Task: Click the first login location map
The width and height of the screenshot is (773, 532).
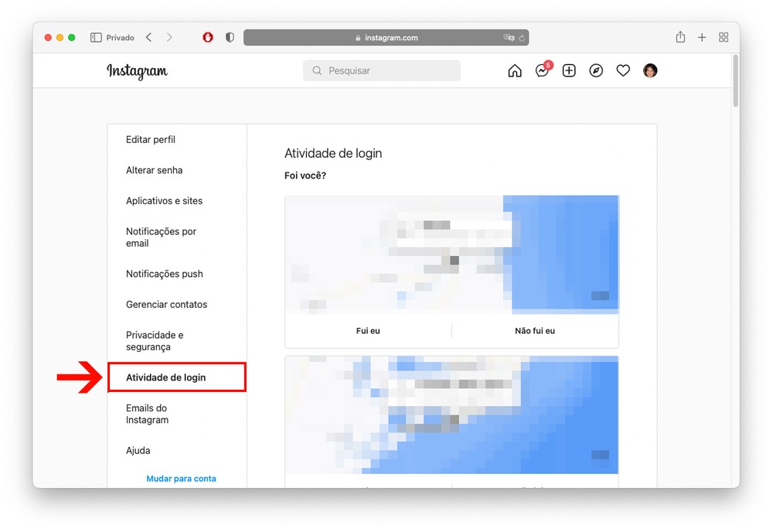Action: pyautogui.click(x=451, y=255)
